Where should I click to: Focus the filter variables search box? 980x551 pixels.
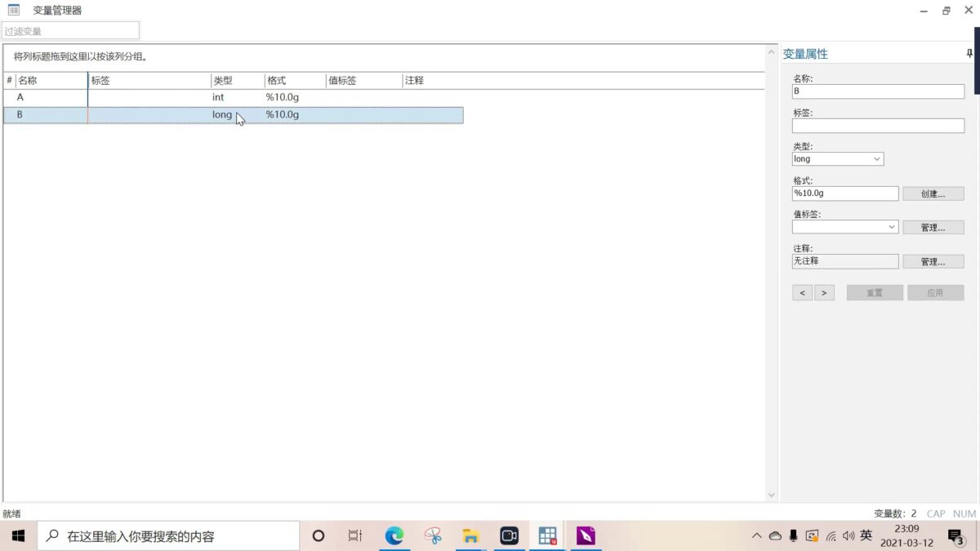(x=70, y=31)
